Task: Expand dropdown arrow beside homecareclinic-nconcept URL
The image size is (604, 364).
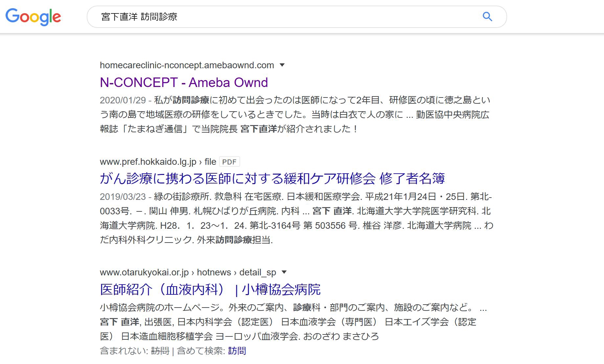Action: tap(282, 65)
